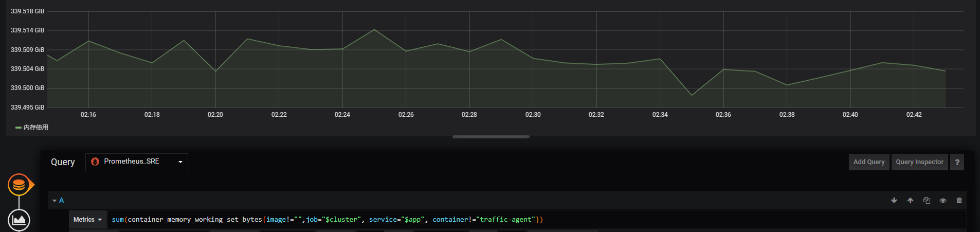Move query A down
This screenshot has height=232, width=980.
894,201
